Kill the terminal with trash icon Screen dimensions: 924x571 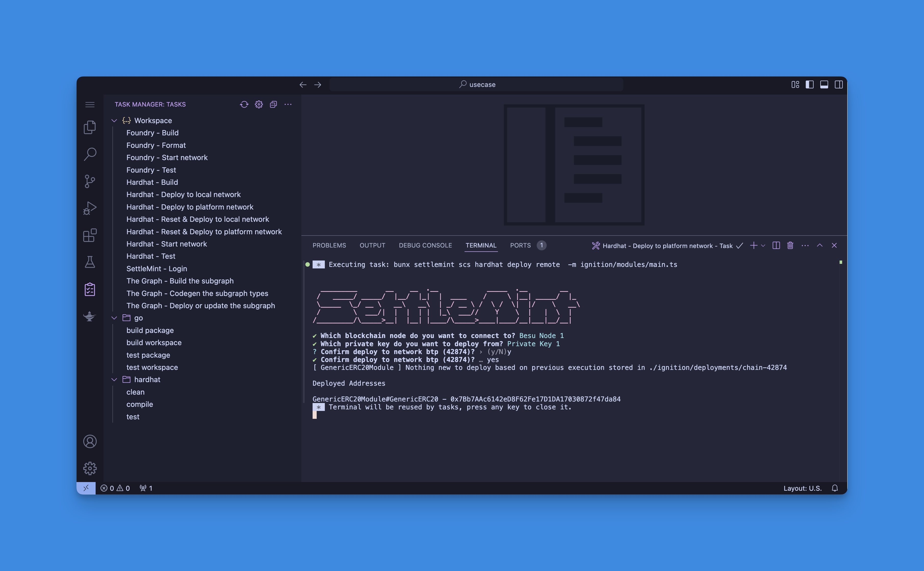(x=790, y=245)
